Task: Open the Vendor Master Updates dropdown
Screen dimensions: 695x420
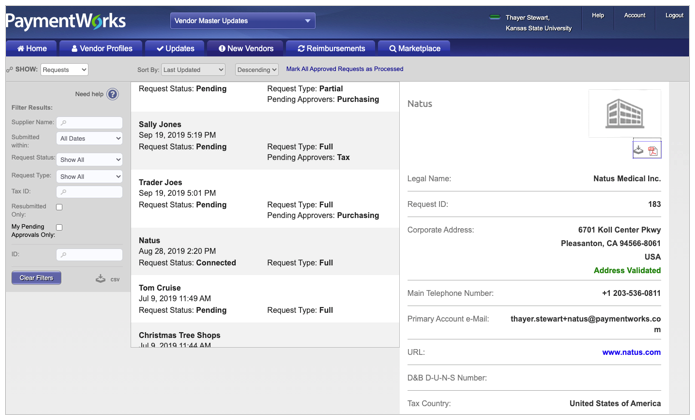Action: [242, 21]
